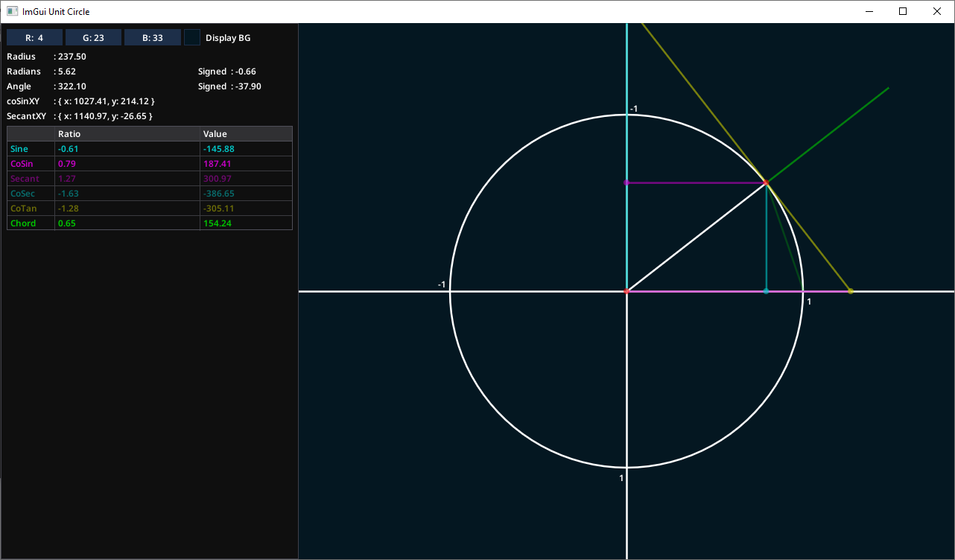The width and height of the screenshot is (955, 560).
Task: Click the olive secant point on the x-axis
Action: [851, 291]
